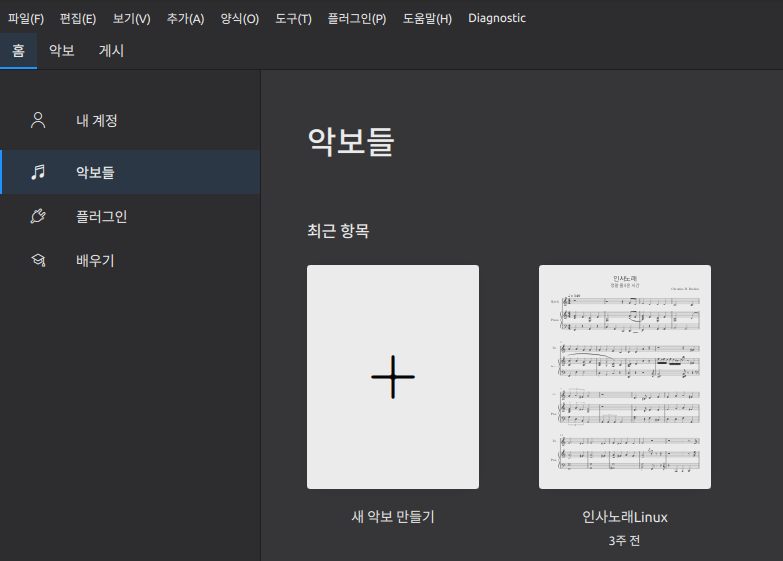Open the 양식(O) menu
783x561 pixels.
[240, 19]
